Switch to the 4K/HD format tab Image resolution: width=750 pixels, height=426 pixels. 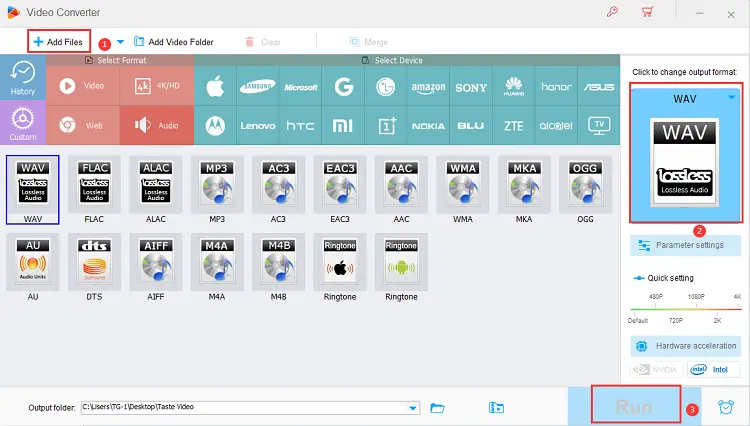tap(157, 86)
